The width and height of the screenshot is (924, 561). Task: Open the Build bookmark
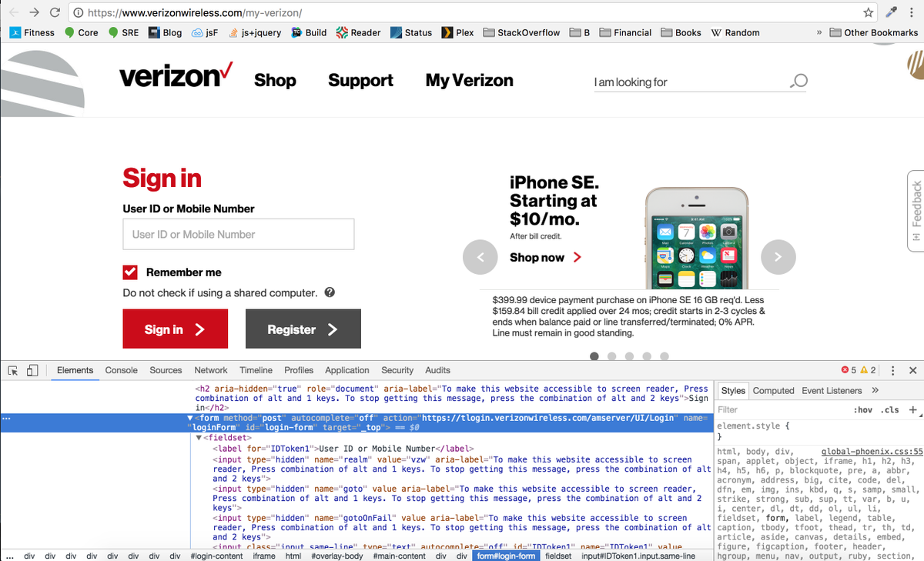point(309,32)
